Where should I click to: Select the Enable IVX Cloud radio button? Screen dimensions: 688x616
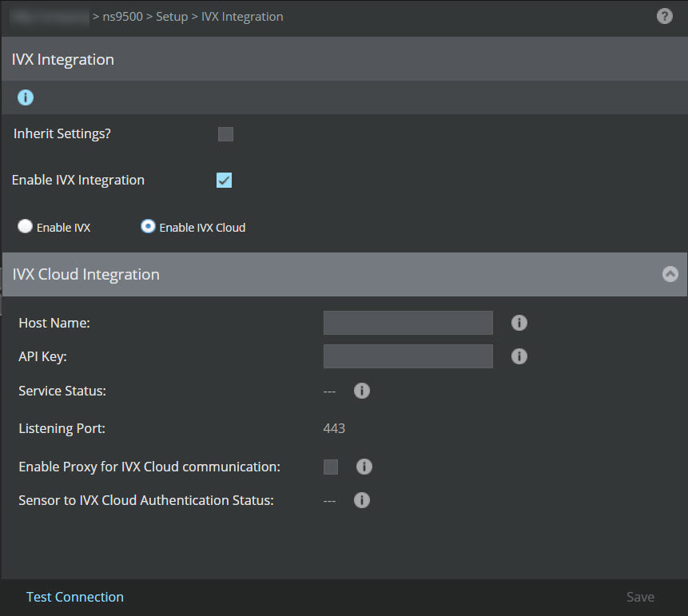click(x=148, y=226)
